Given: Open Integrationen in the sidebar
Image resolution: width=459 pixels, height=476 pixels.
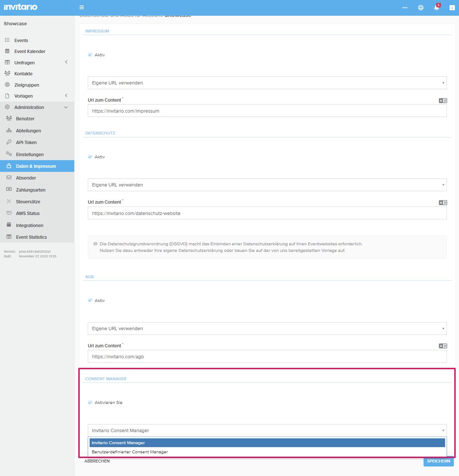Looking at the screenshot, I should [x=30, y=226].
